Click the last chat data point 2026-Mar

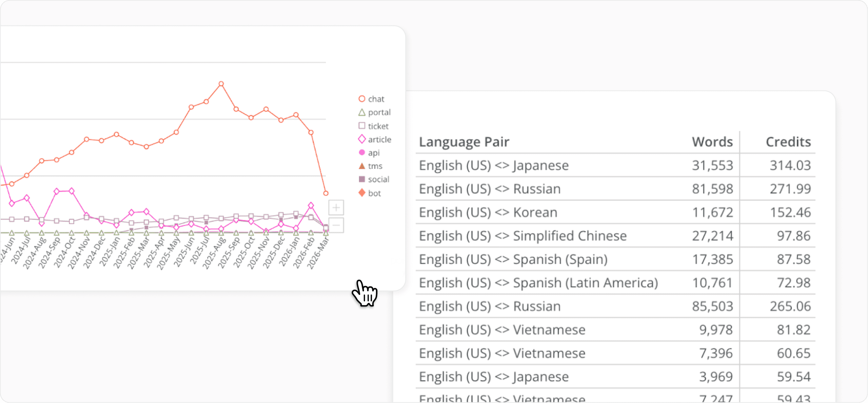click(325, 193)
